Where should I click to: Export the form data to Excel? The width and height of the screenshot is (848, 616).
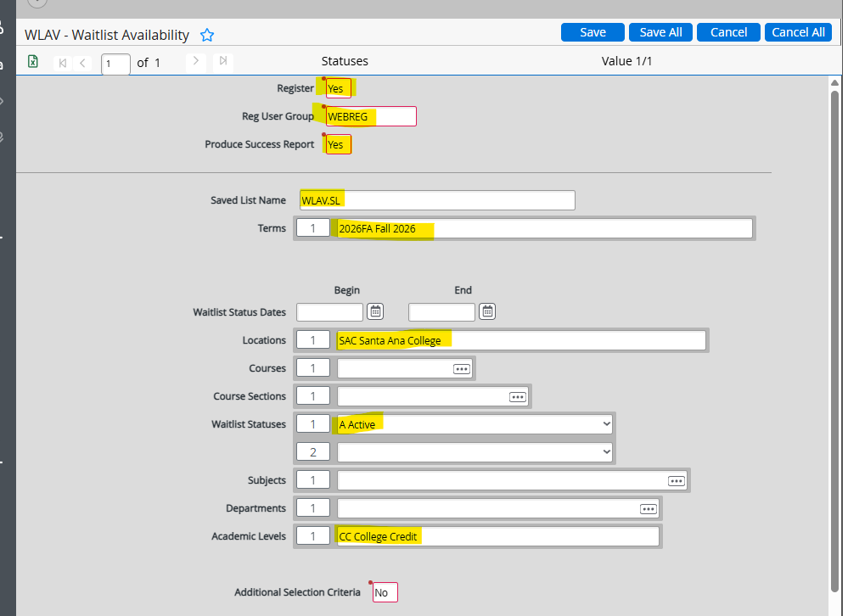33,61
